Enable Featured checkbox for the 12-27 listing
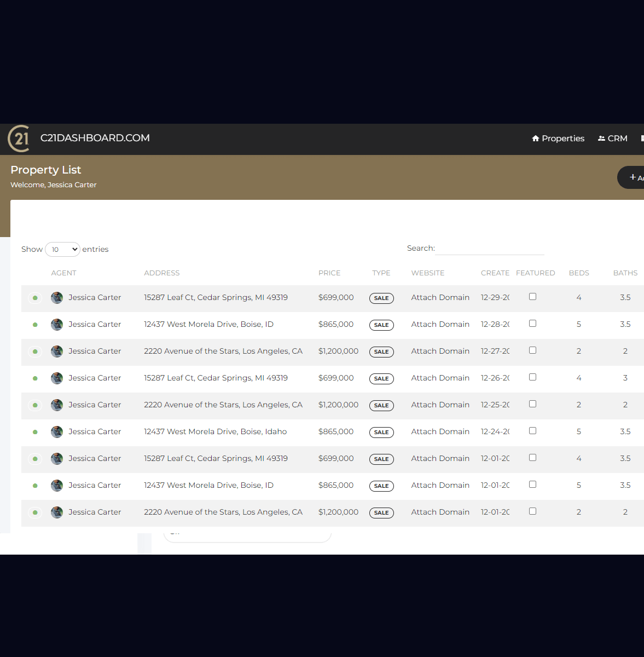 (x=532, y=350)
